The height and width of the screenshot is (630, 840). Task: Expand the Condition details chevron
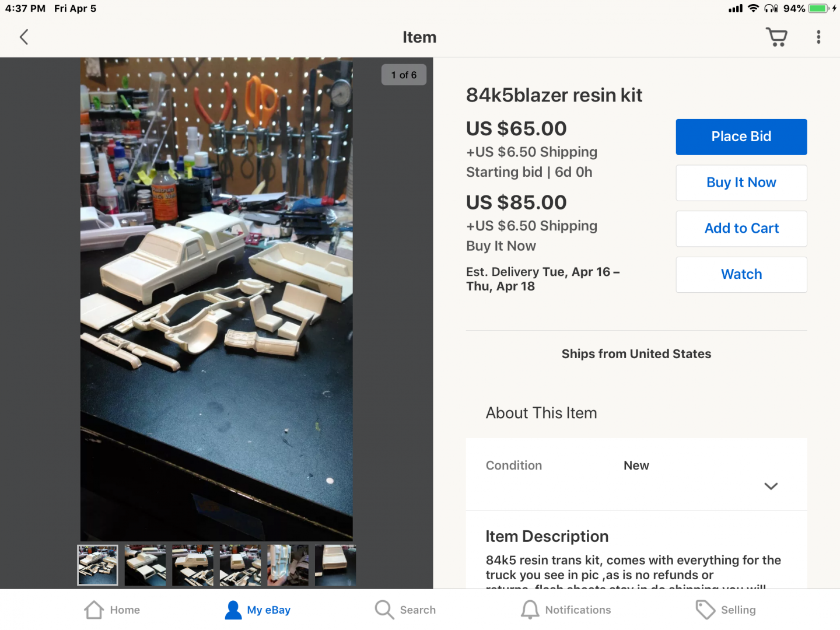tap(771, 486)
